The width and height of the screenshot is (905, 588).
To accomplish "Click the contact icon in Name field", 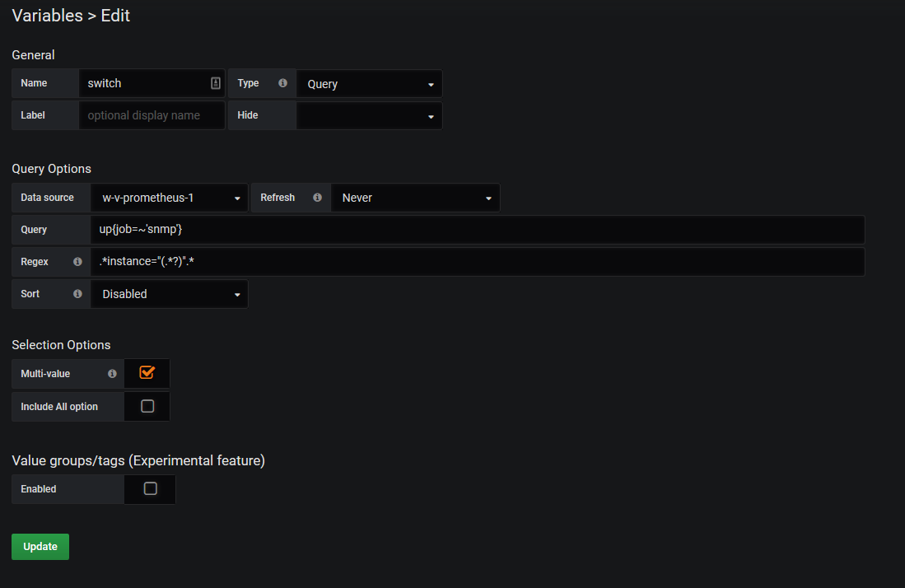I will [215, 83].
